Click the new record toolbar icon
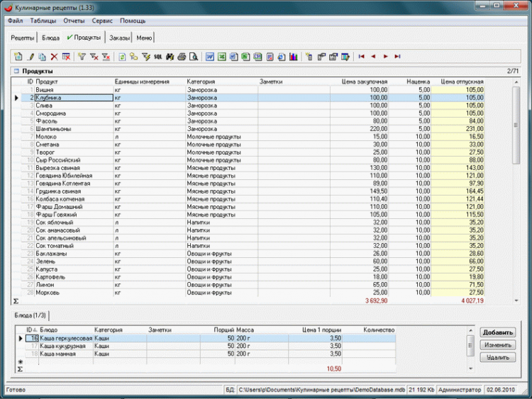 18,56
